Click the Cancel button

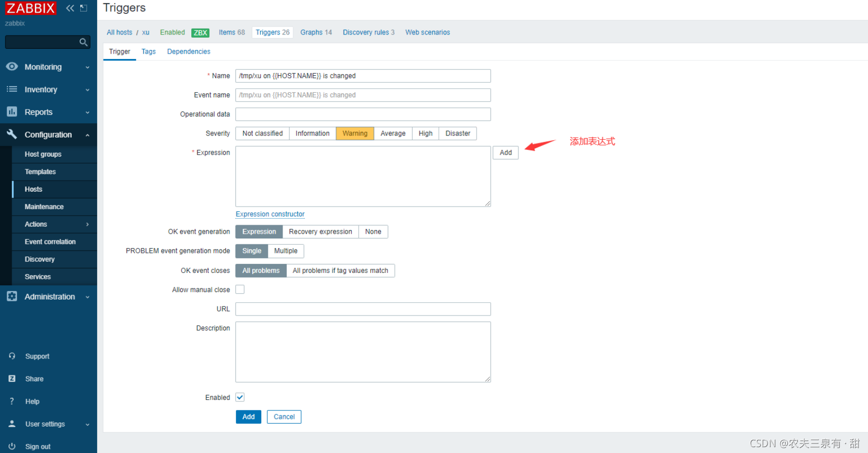coord(284,417)
